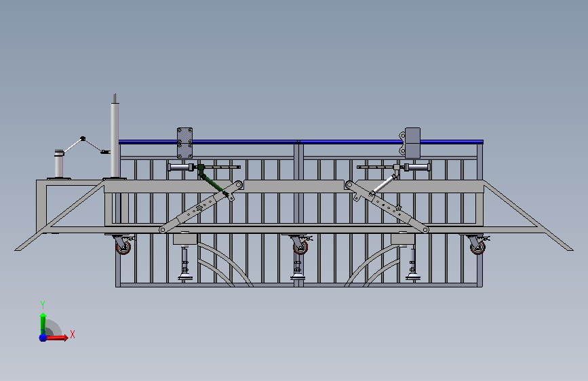
Task: Pick the right horizontal pneumatic cylinder
Action: click(416, 167)
